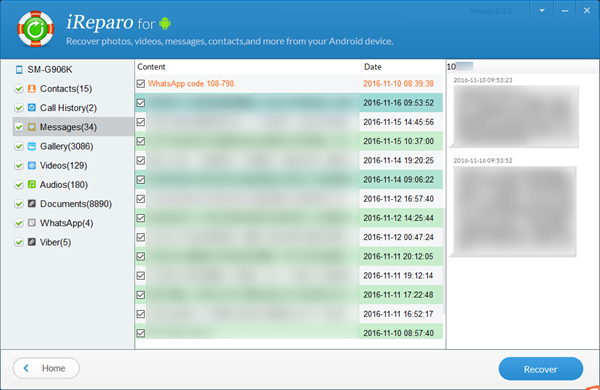Open the Viber(5) category
The height and width of the screenshot is (390, 600).
click(55, 242)
